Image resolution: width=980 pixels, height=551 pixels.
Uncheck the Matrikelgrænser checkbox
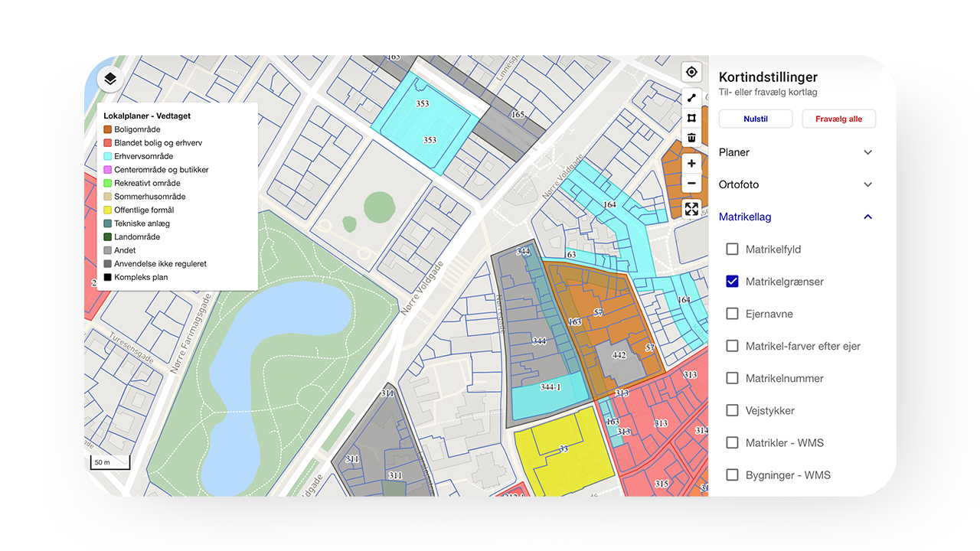pyautogui.click(x=732, y=282)
